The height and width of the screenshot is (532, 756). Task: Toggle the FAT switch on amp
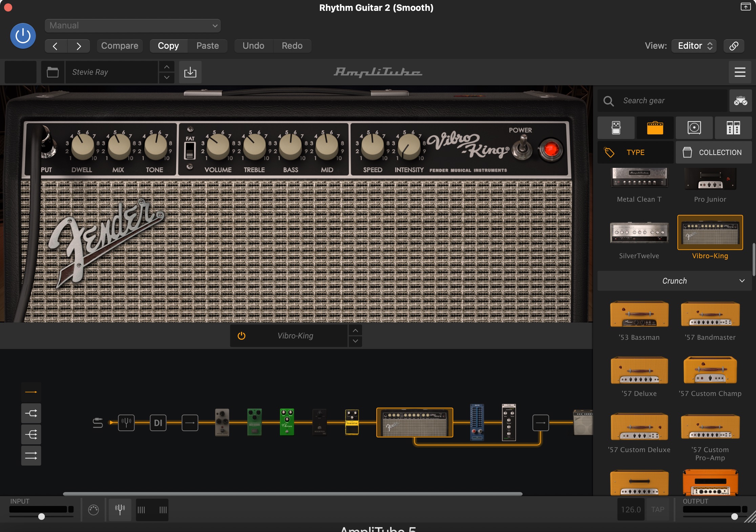(190, 151)
